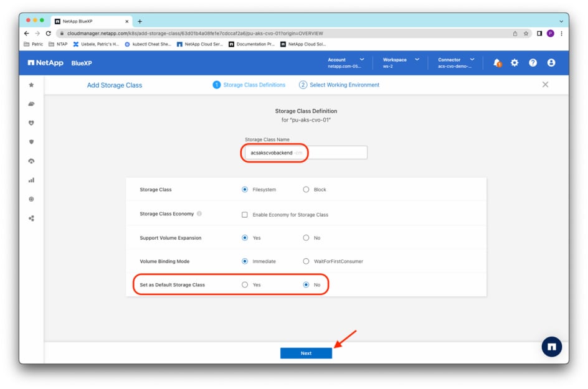This screenshot has height=389, width=588.
Task: Open Documentation Pr... bookmark
Action: tap(252, 44)
